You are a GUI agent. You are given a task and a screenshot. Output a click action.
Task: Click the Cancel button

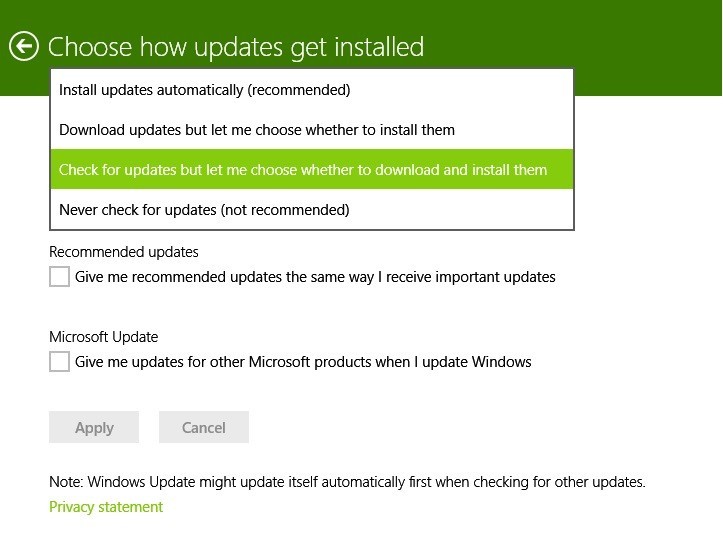(x=204, y=427)
